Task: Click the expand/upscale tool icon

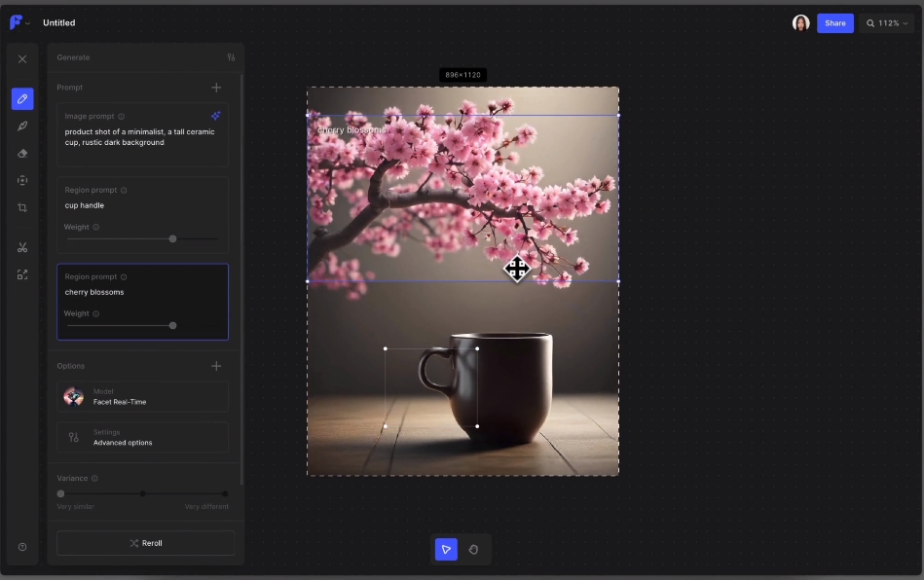Action: coord(22,274)
